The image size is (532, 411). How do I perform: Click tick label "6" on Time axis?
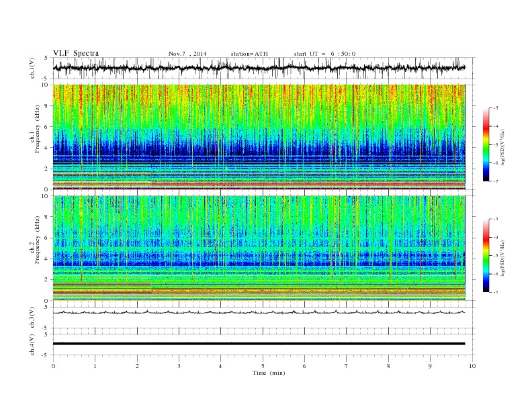click(x=304, y=366)
